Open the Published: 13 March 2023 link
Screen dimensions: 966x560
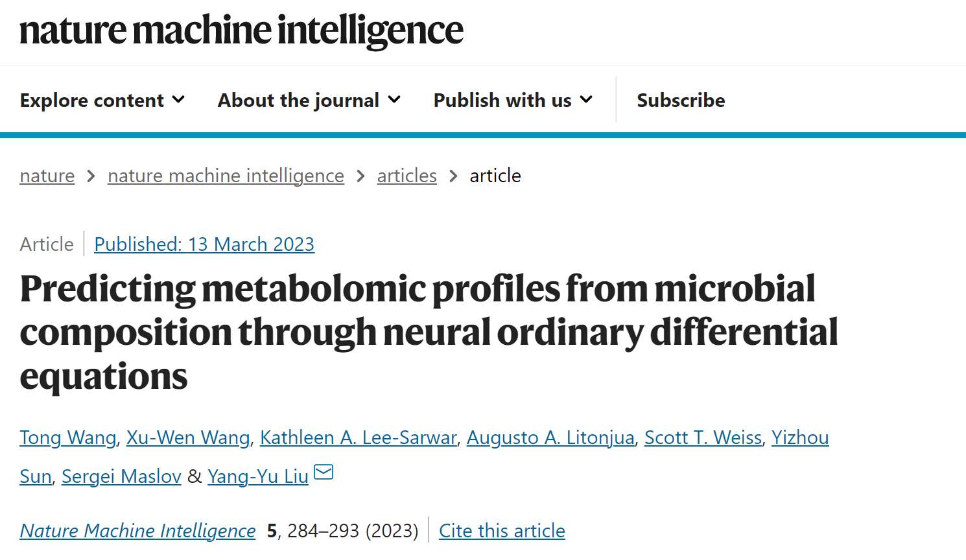pyautogui.click(x=204, y=244)
